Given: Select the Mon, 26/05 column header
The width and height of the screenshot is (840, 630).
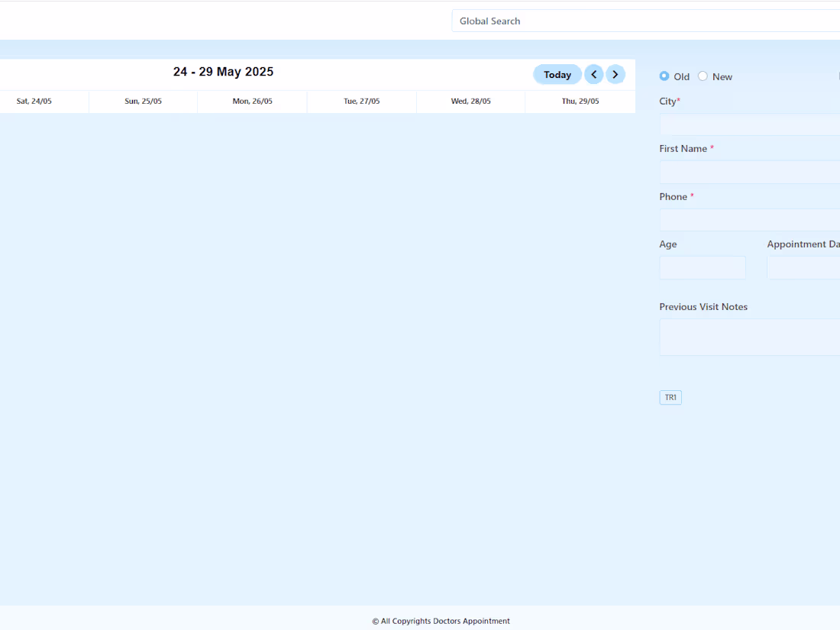Looking at the screenshot, I should 252,101.
